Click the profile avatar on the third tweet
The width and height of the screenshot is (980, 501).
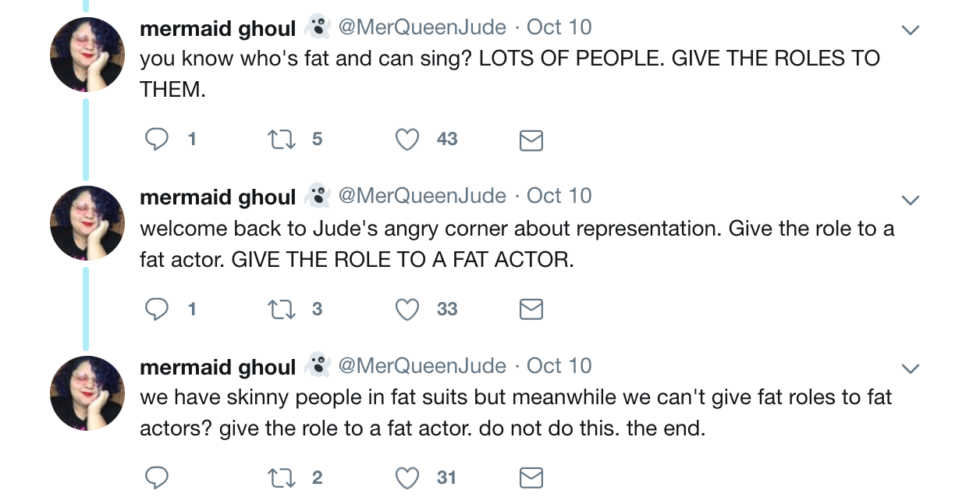click(x=87, y=393)
